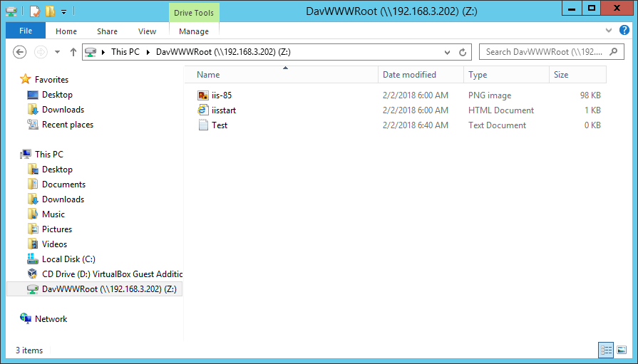The image size is (638, 364).
Task: Click the search magnifier icon
Action: pos(614,52)
